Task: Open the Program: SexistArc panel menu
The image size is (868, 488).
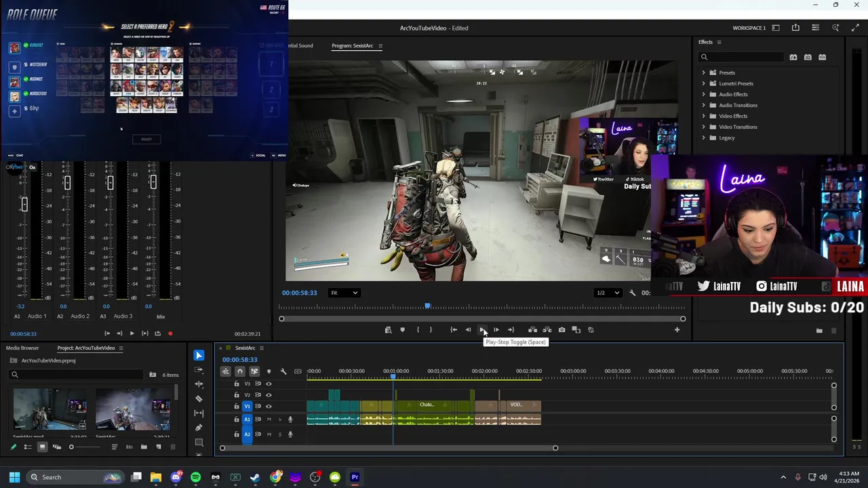Action: click(x=380, y=46)
